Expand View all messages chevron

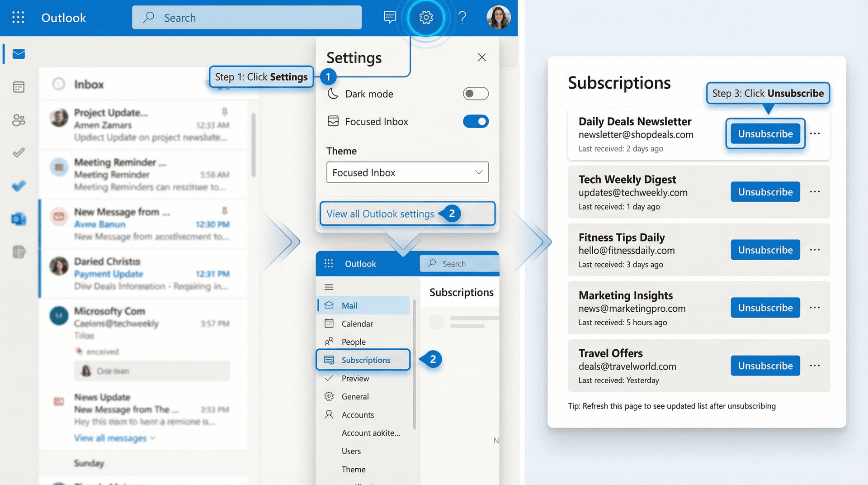pos(152,438)
